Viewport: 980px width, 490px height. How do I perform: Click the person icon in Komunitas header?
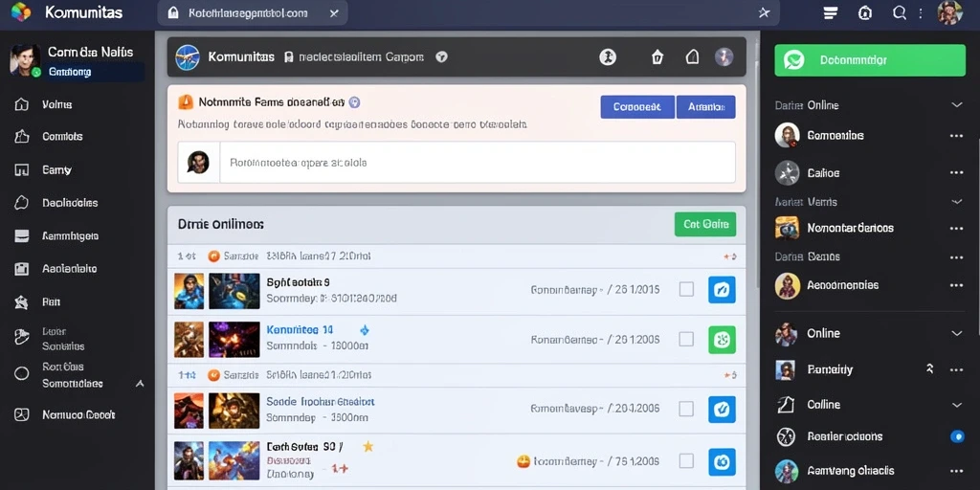pos(608,57)
